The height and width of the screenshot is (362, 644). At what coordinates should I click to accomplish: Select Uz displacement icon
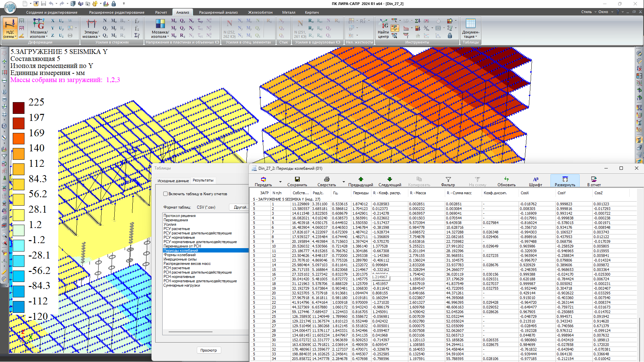tap(61, 35)
